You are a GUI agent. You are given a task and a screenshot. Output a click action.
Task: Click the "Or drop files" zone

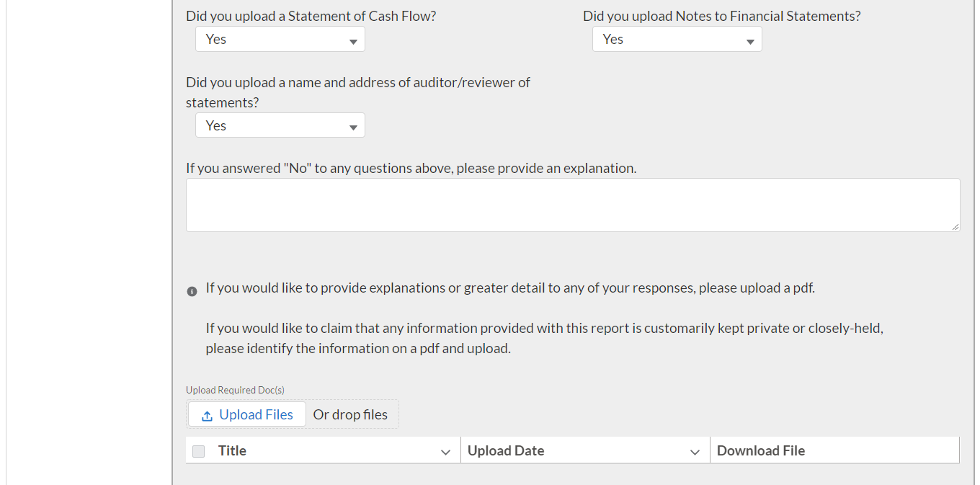pyautogui.click(x=350, y=415)
